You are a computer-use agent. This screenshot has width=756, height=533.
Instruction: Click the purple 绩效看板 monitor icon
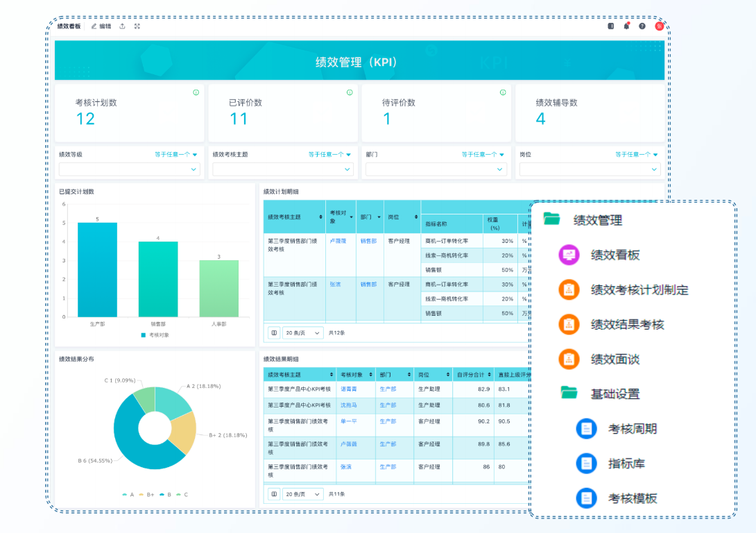point(569,255)
